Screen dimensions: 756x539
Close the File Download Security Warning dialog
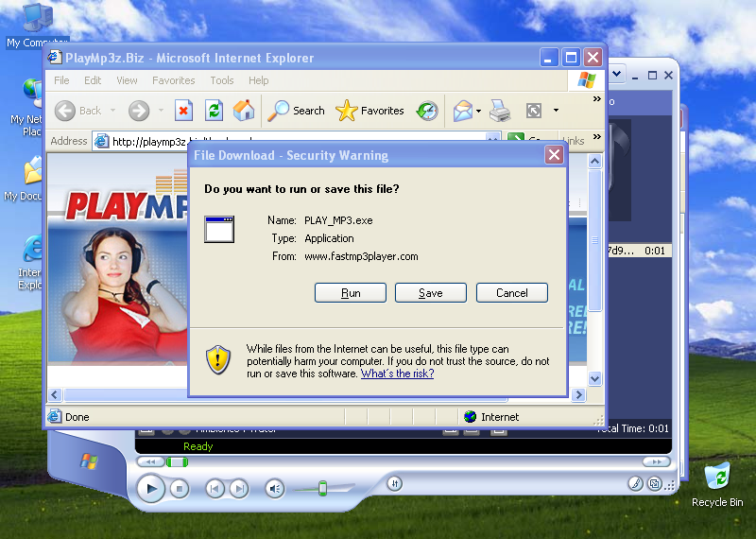[x=554, y=155]
